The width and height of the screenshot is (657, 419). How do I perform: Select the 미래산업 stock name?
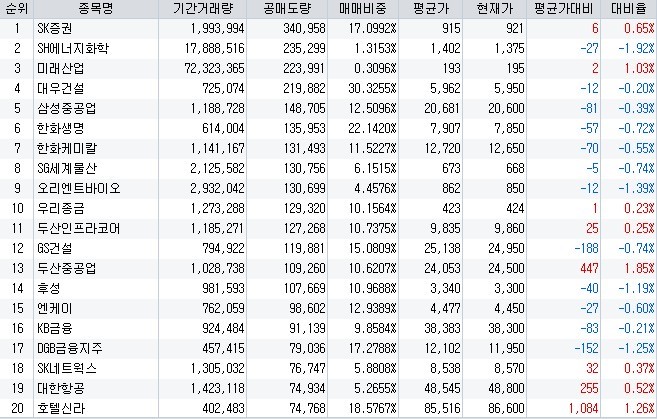[x=61, y=68]
